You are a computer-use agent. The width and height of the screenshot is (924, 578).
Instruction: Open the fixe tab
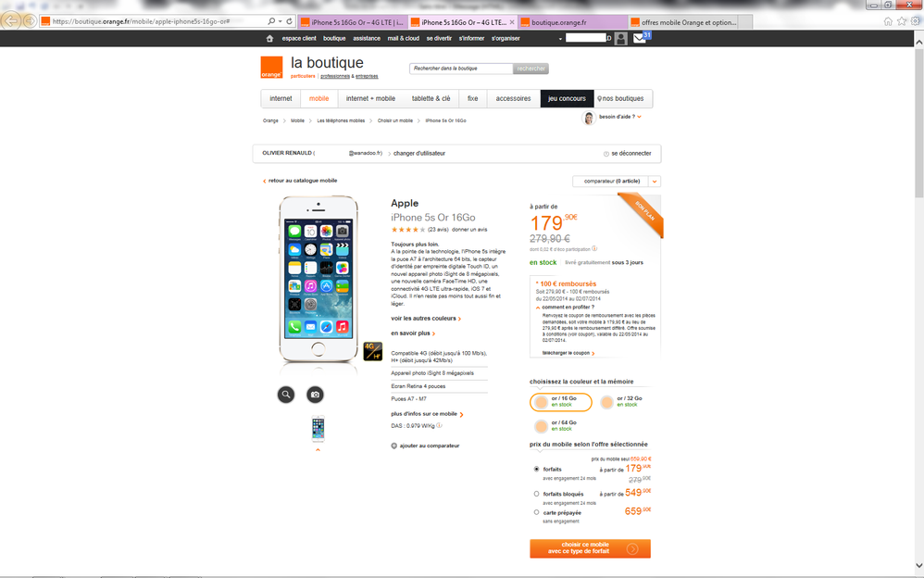coord(472,98)
